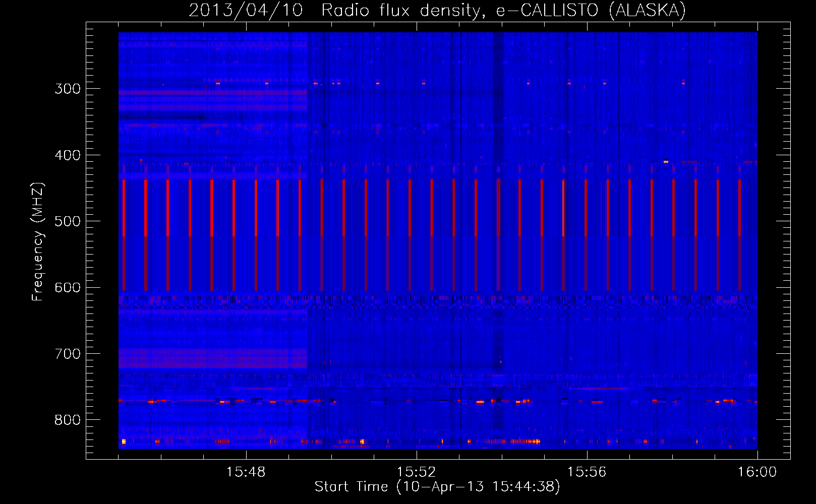Select the 800 frequency tick label
The image size is (816, 504).
coord(68,420)
